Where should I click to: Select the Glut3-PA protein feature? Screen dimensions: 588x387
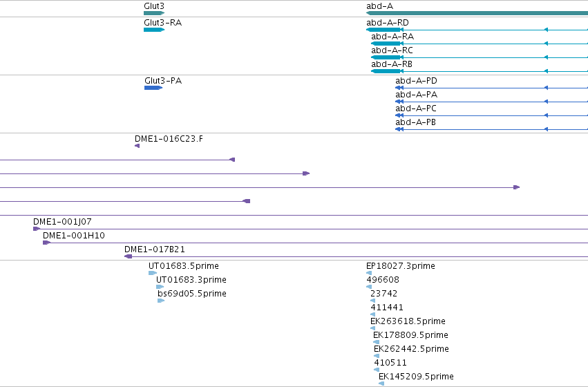click(153, 88)
